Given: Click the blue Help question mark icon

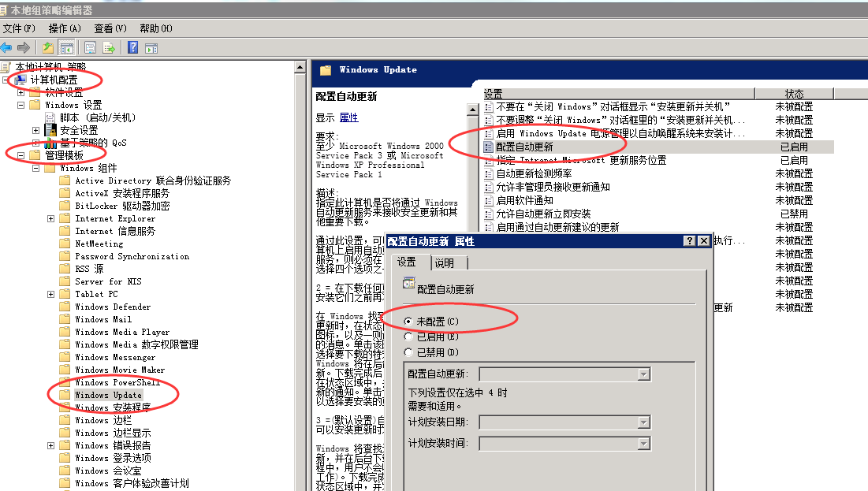Looking at the screenshot, I should (132, 47).
